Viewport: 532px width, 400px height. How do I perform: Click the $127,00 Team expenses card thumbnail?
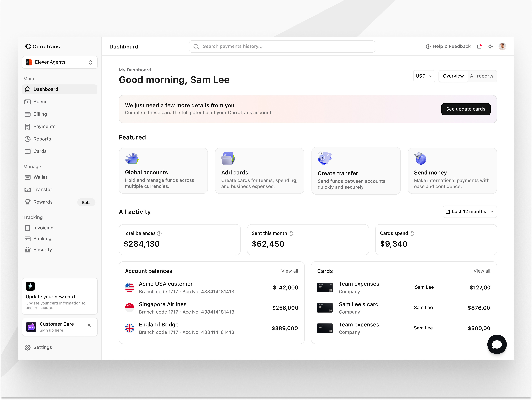click(x=325, y=288)
